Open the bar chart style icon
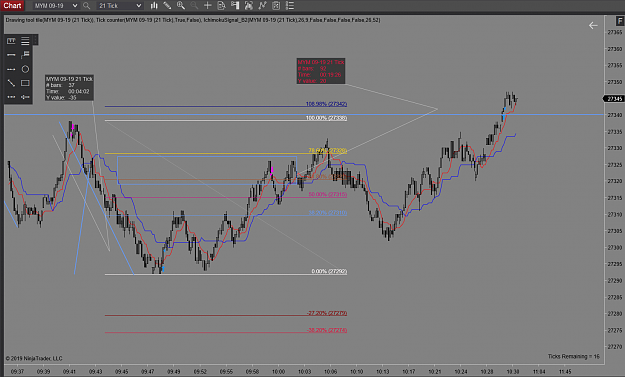625x377 pixels. tap(154, 6)
